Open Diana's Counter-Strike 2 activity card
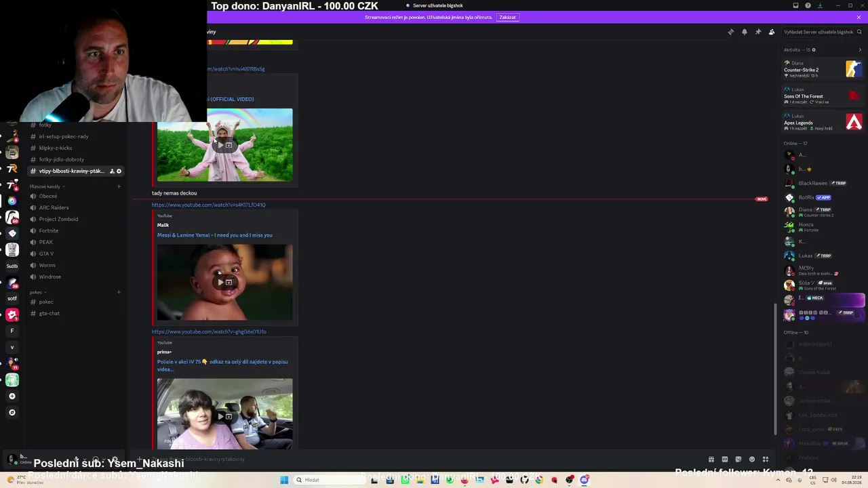The width and height of the screenshot is (868, 488). click(x=823, y=69)
